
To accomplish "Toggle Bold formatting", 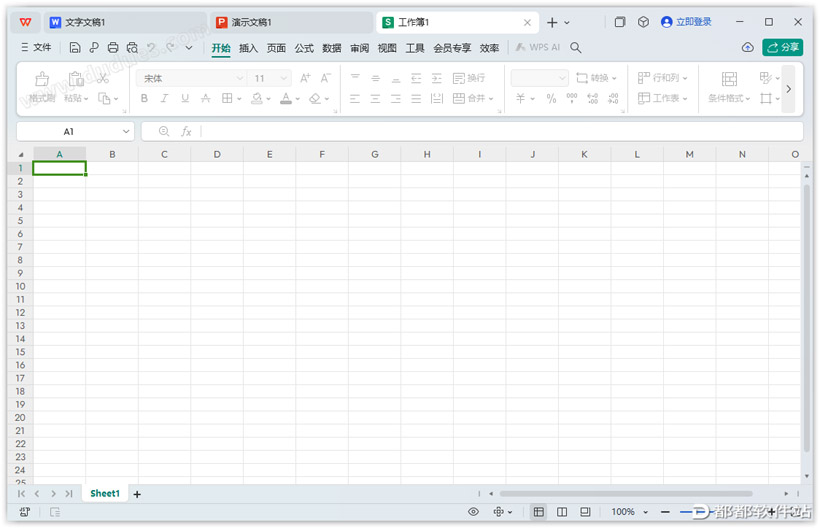I will [x=144, y=98].
